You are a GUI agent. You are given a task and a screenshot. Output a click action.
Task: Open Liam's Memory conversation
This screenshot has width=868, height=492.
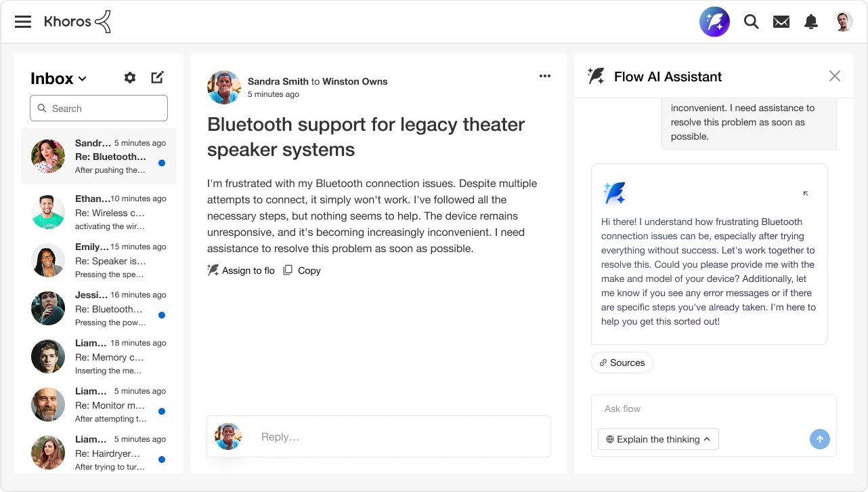(99, 356)
